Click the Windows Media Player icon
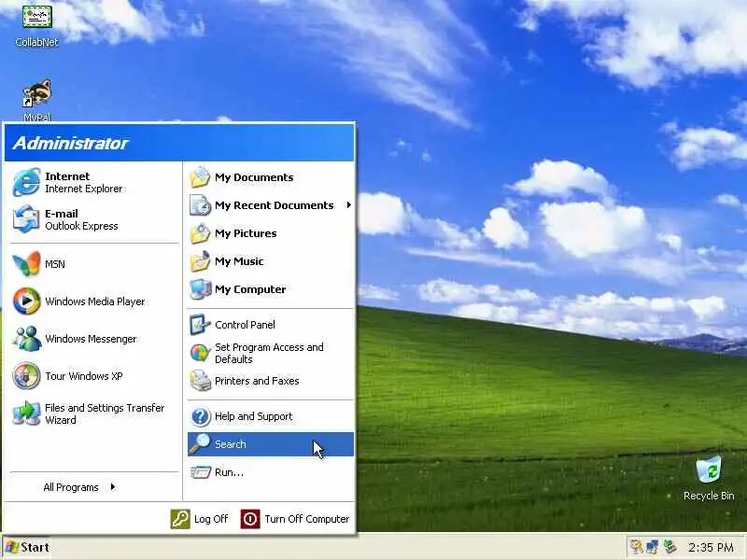The image size is (747, 560). pyautogui.click(x=26, y=301)
